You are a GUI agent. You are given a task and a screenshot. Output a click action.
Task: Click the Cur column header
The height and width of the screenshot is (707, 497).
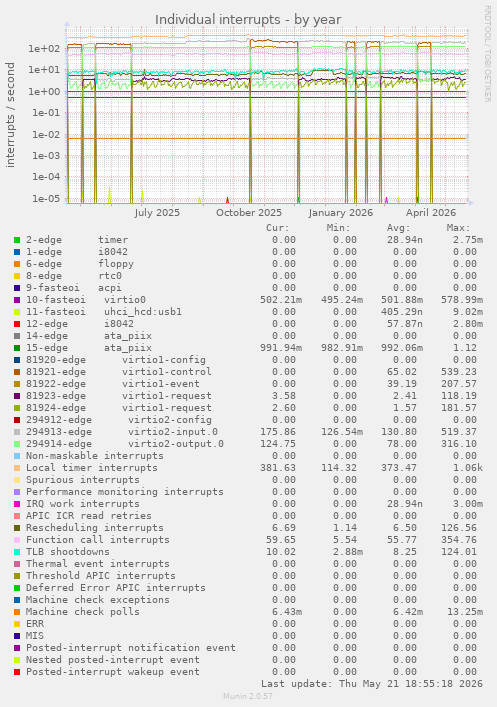(x=277, y=228)
